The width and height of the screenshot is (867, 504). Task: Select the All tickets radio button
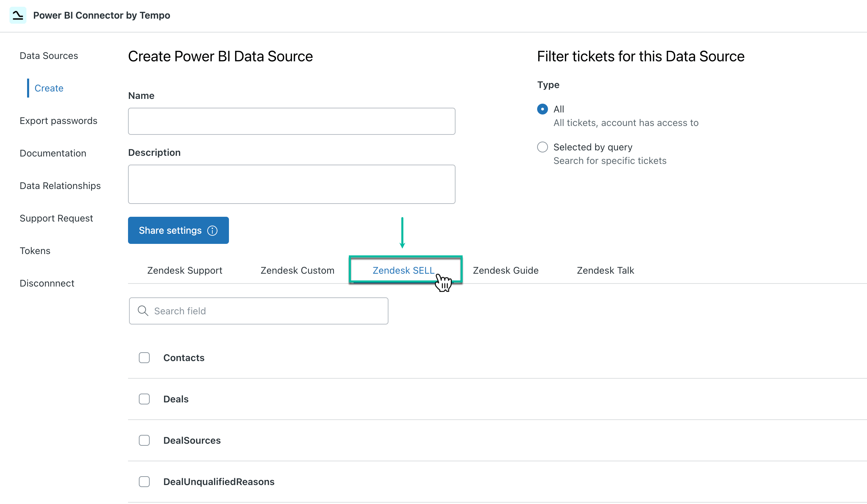[542, 109]
